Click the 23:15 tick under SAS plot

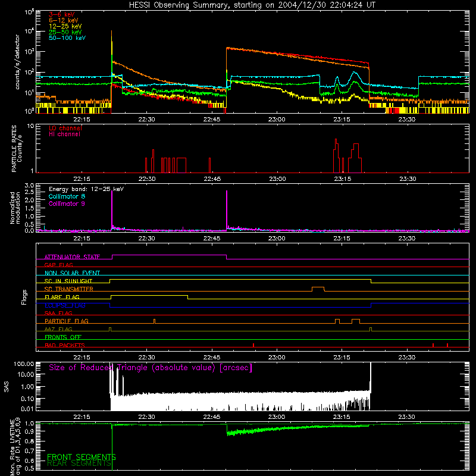tap(342, 417)
